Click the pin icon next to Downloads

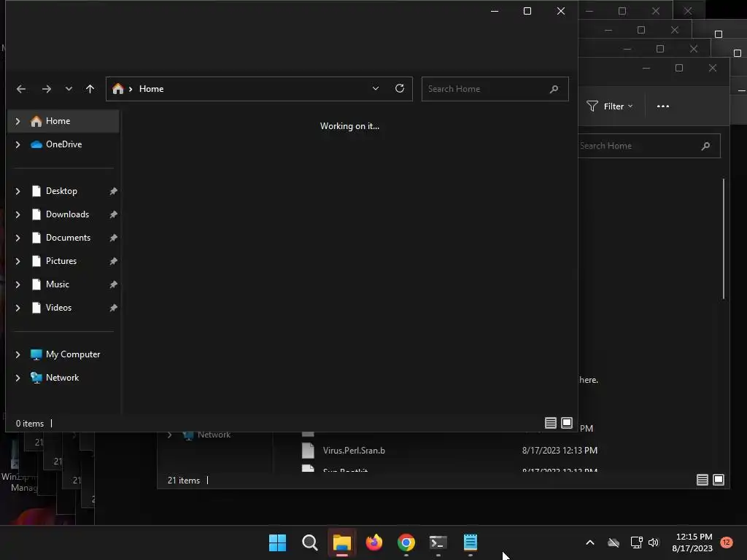tap(113, 214)
